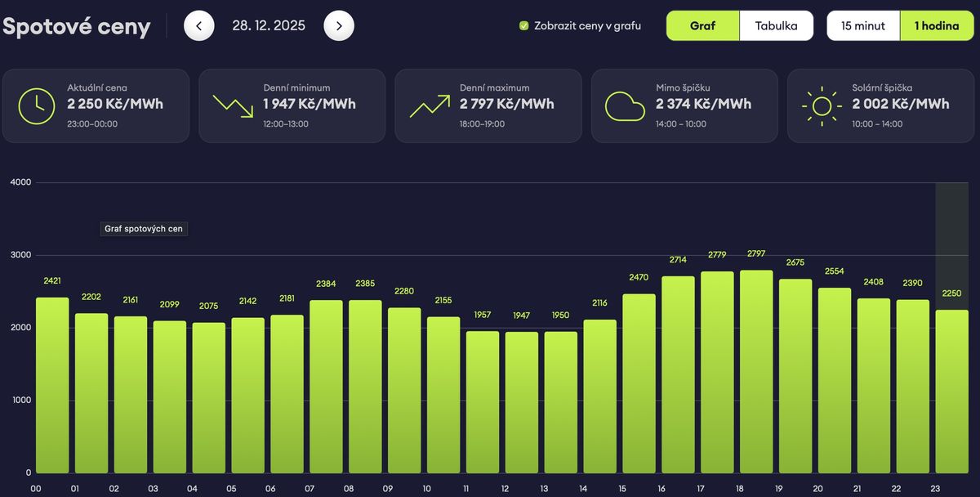
Task: Click the 18:00 bar showing 2797
Action: 741,372
